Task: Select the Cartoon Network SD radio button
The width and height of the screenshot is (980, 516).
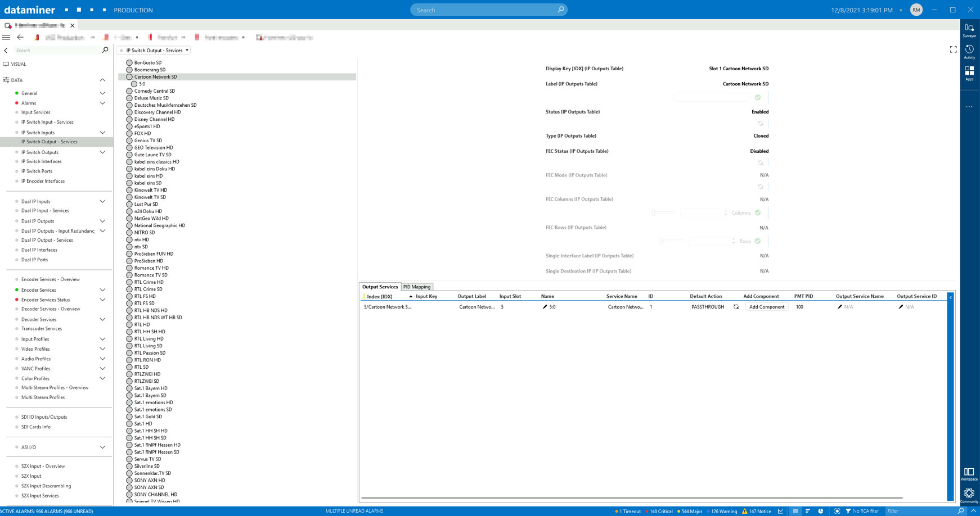Action: [x=129, y=77]
